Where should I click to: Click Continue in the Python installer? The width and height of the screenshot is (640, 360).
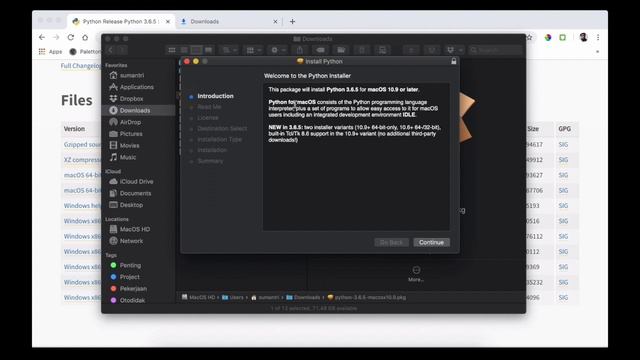pyautogui.click(x=431, y=242)
